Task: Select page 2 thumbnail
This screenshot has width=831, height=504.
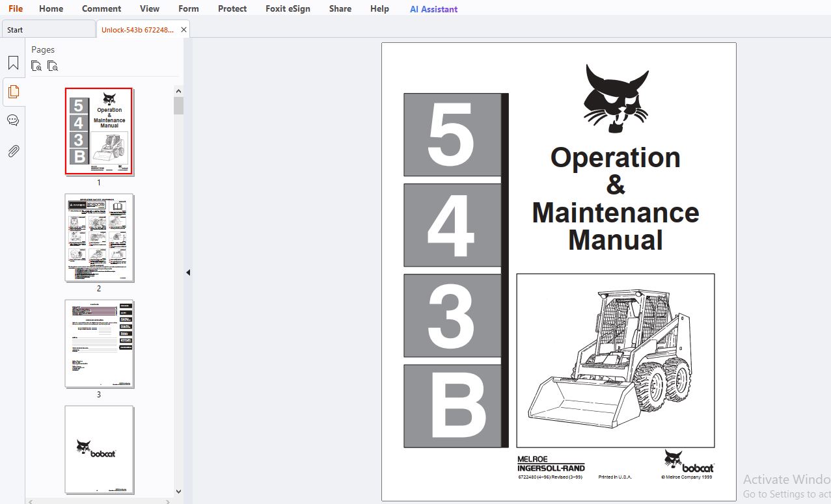Action: tap(99, 237)
